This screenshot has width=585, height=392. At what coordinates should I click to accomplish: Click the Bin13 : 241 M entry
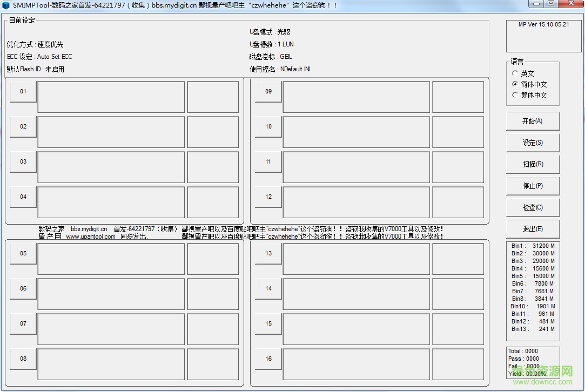[x=533, y=329]
